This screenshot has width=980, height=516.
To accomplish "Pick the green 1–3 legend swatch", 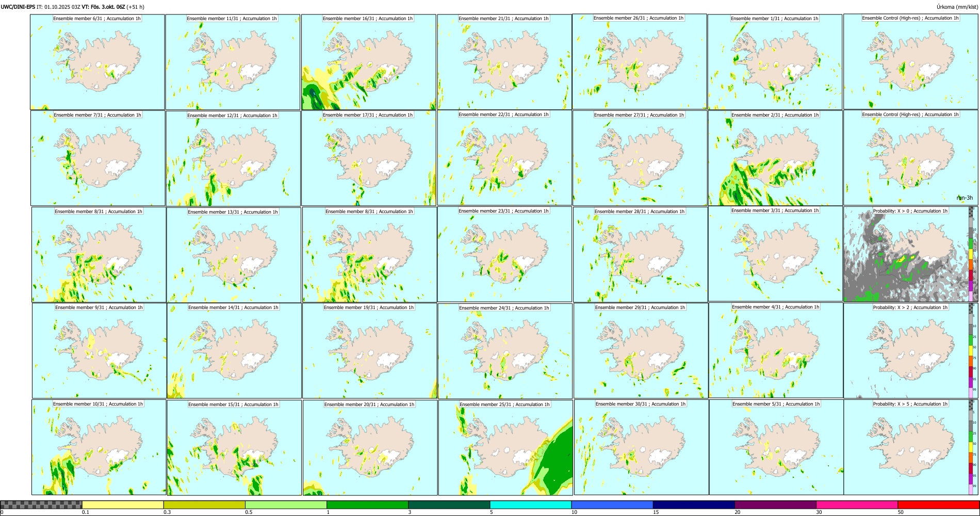I will pos(367,505).
